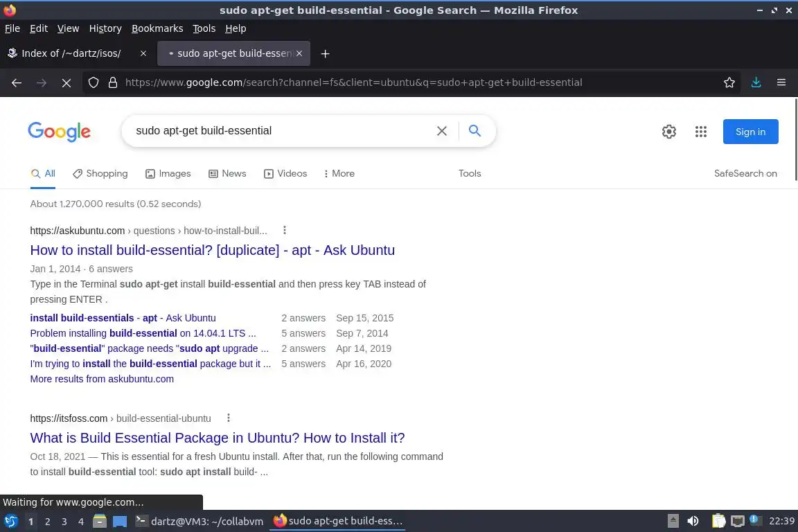The height and width of the screenshot is (532, 798).
Task: Switch to Shopping results
Action: pyautogui.click(x=100, y=174)
